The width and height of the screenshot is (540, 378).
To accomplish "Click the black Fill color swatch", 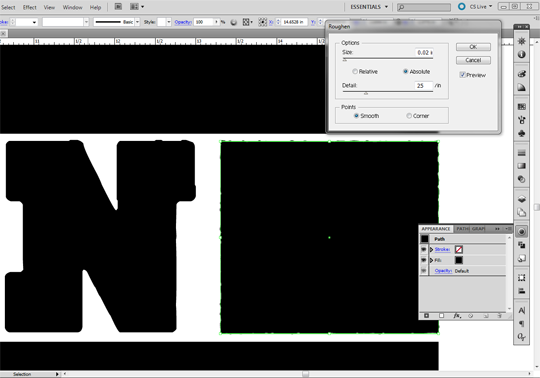I will [459, 260].
